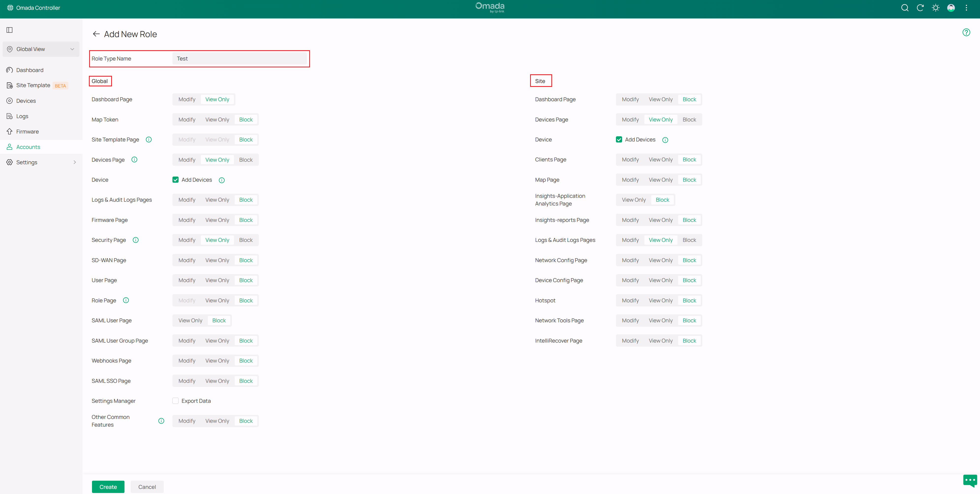The image size is (980, 494).
Task: Toggle the light/dark theme sun icon
Action: tap(935, 8)
